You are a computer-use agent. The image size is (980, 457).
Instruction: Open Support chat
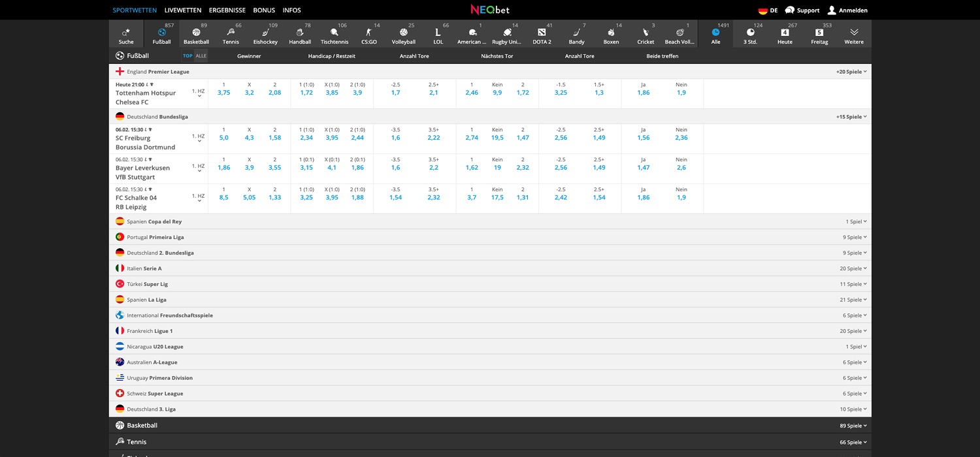coord(802,10)
